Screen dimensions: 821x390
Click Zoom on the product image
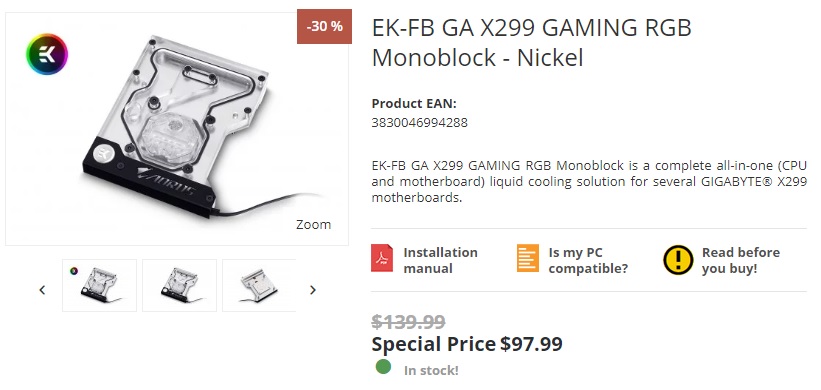tap(313, 225)
